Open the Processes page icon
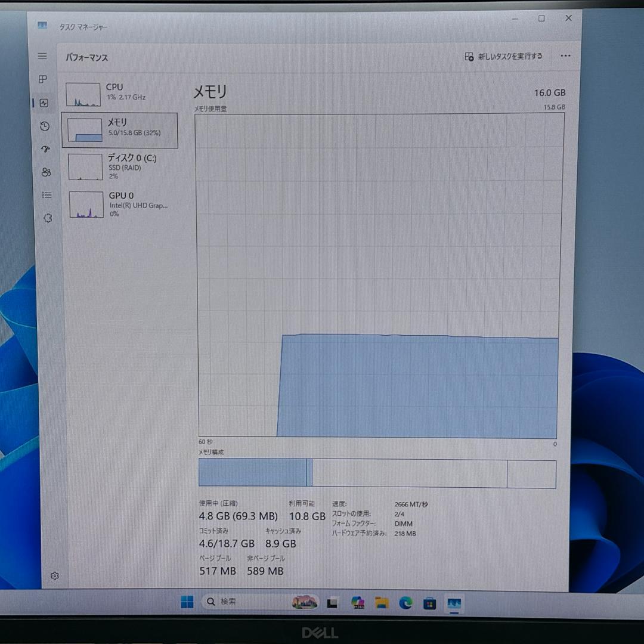The height and width of the screenshot is (644, 644). 43,79
